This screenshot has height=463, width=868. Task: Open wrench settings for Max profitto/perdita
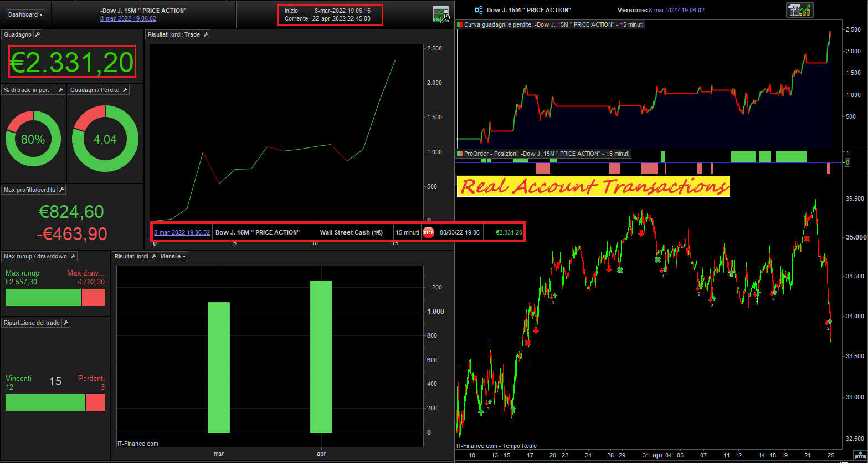[61, 190]
